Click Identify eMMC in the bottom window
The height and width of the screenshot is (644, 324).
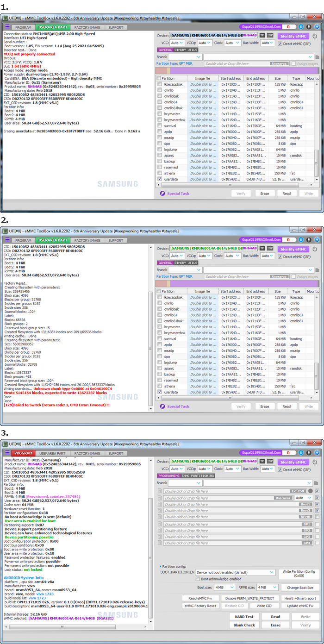pos(293,462)
